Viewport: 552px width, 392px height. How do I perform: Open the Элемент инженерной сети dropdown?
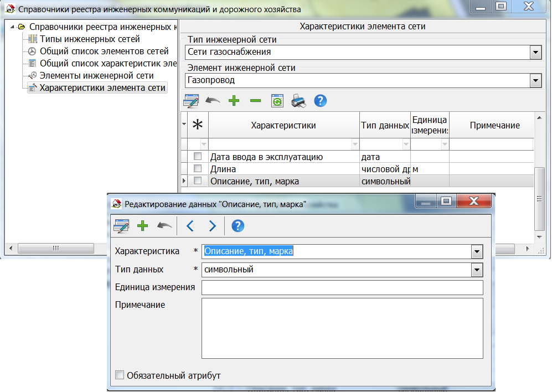[x=535, y=80]
